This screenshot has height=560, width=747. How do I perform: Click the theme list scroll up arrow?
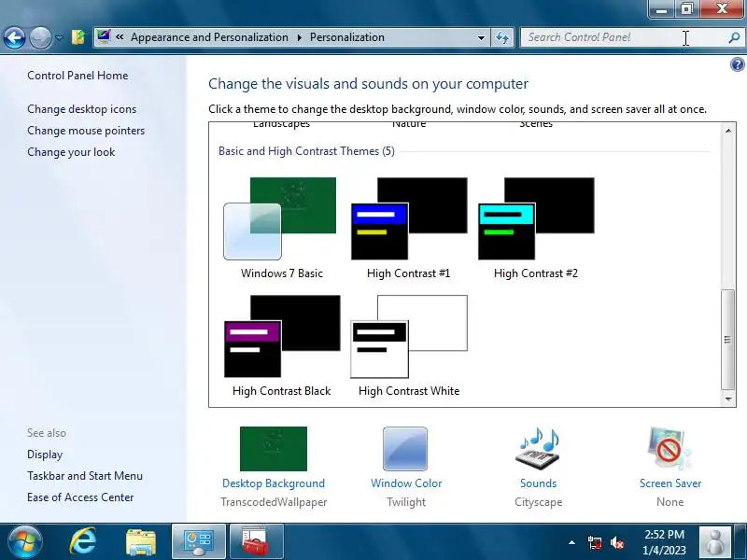click(728, 130)
